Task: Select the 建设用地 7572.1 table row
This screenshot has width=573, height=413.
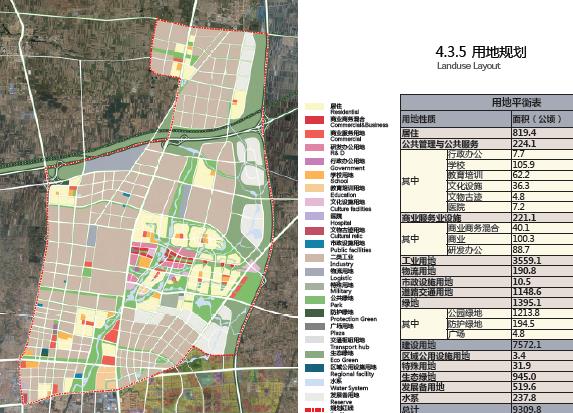Action: click(487, 345)
